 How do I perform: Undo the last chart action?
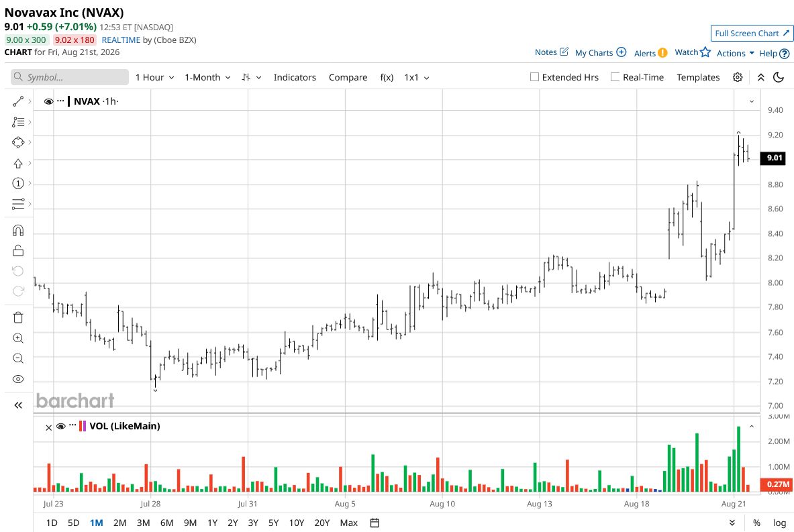point(18,271)
